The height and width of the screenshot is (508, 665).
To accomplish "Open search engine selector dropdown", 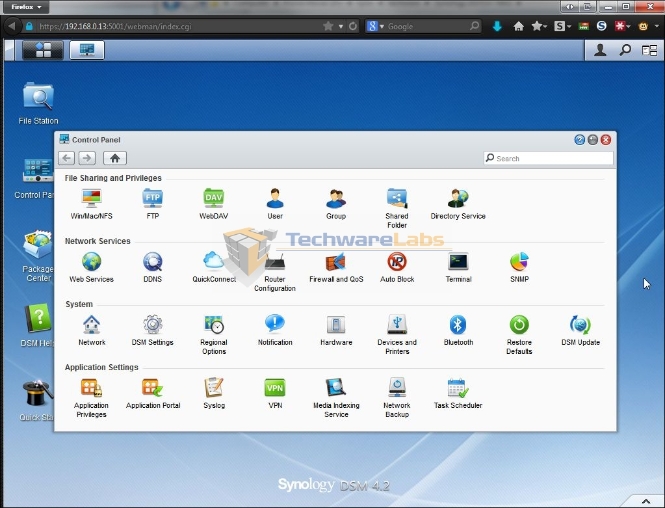I will [376, 26].
